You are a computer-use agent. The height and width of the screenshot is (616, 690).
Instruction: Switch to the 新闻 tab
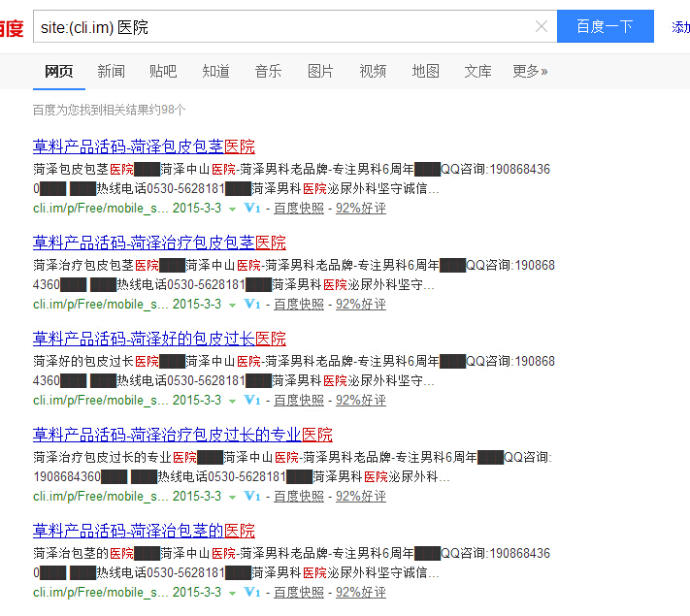click(x=111, y=71)
